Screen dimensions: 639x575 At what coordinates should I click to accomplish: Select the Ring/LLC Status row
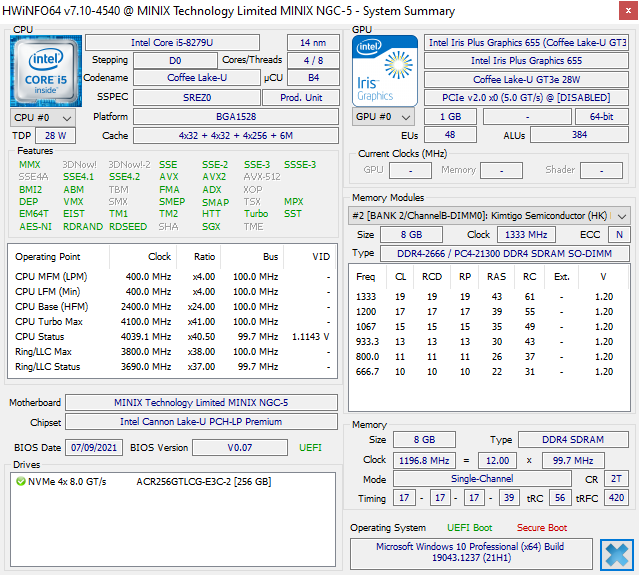[x=172, y=367]
